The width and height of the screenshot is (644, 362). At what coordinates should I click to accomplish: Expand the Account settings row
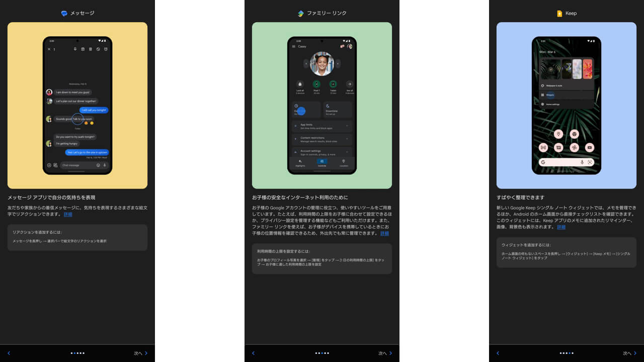(x=322, y=151)
